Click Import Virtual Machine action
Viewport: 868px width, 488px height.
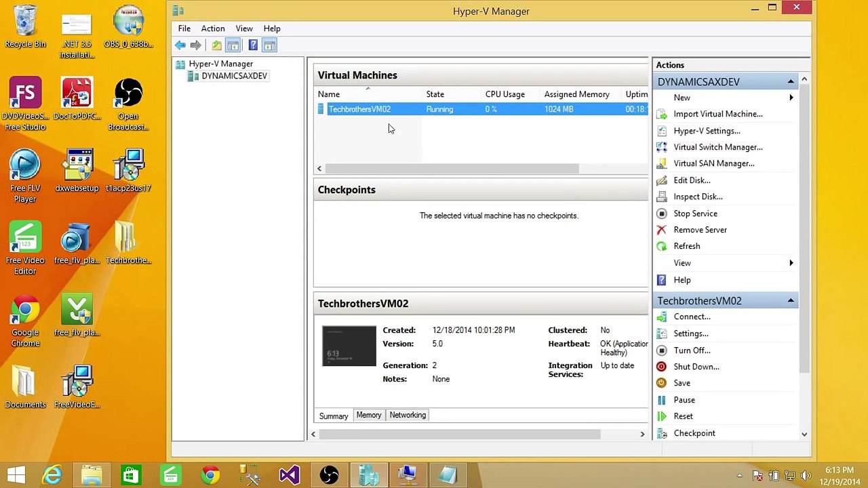click(717, 114)
